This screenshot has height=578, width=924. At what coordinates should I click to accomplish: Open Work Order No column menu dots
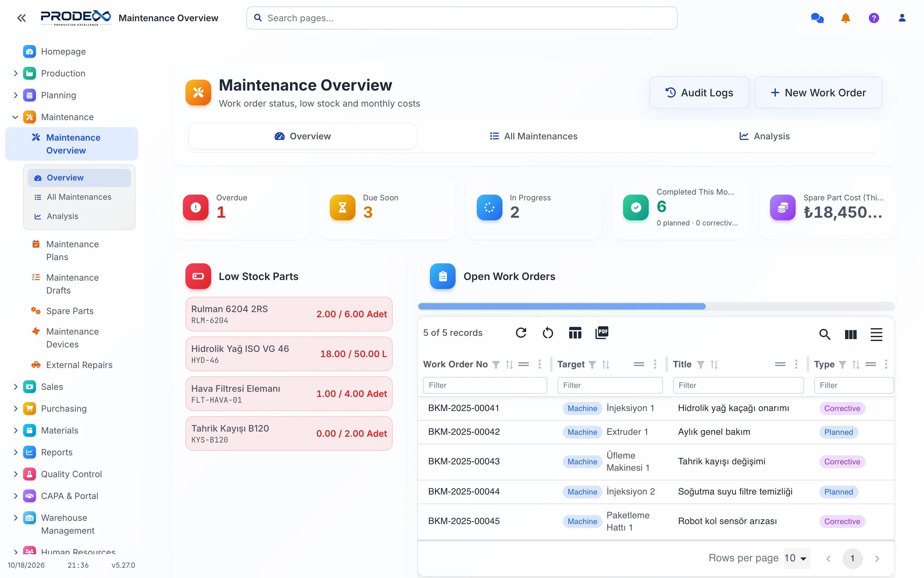[x=540, y=364]
